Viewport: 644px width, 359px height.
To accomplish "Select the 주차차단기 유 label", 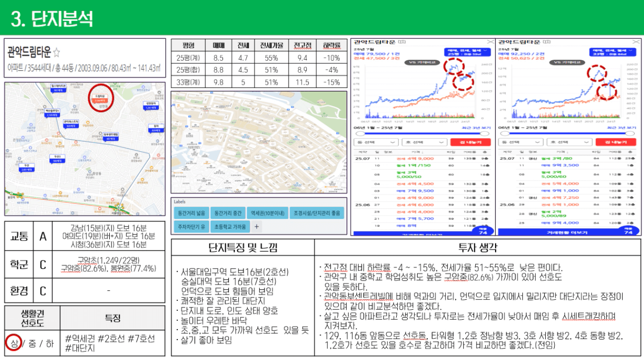I will (191, 227).
